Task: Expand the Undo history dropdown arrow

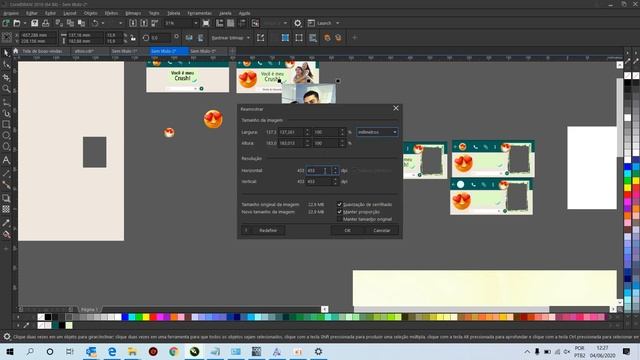Action: 102,23
